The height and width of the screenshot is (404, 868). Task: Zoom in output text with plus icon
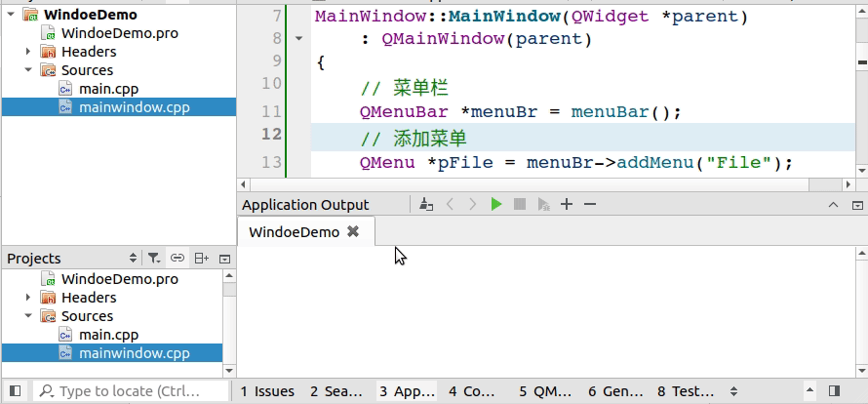coord(566,205)
